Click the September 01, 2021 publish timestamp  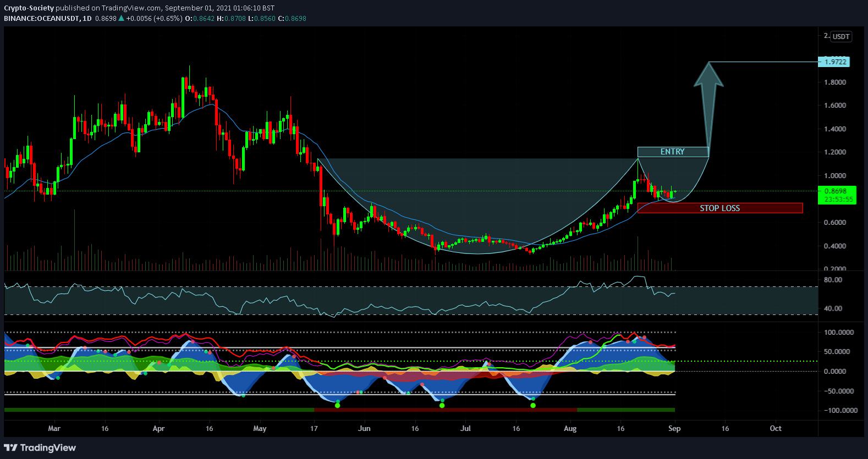(x=219, y=8)
